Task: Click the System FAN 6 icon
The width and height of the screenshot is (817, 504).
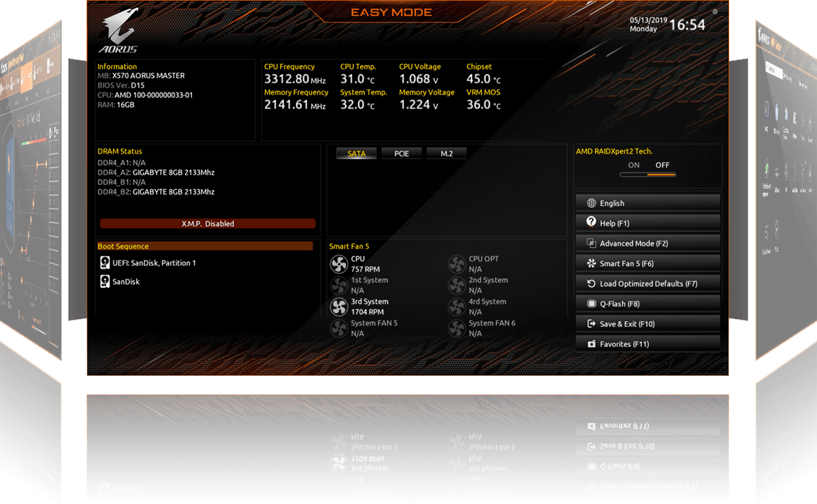Action: coord(457,329)
